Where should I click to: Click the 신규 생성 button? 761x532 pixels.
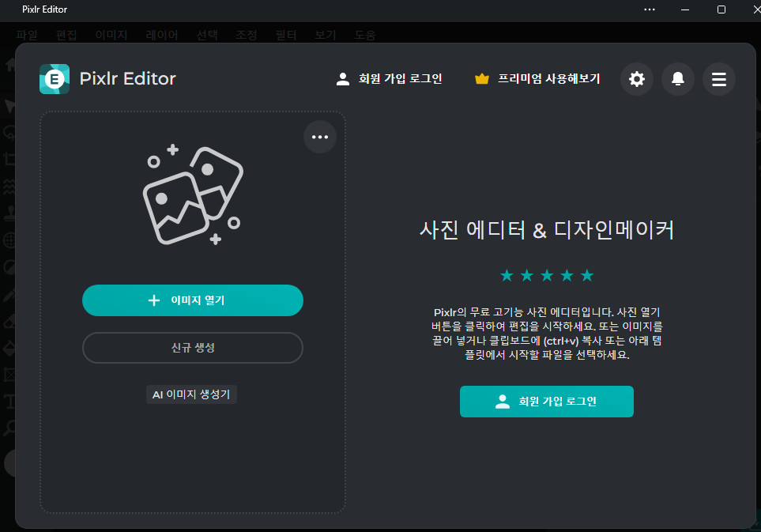[x=193, y=348]
